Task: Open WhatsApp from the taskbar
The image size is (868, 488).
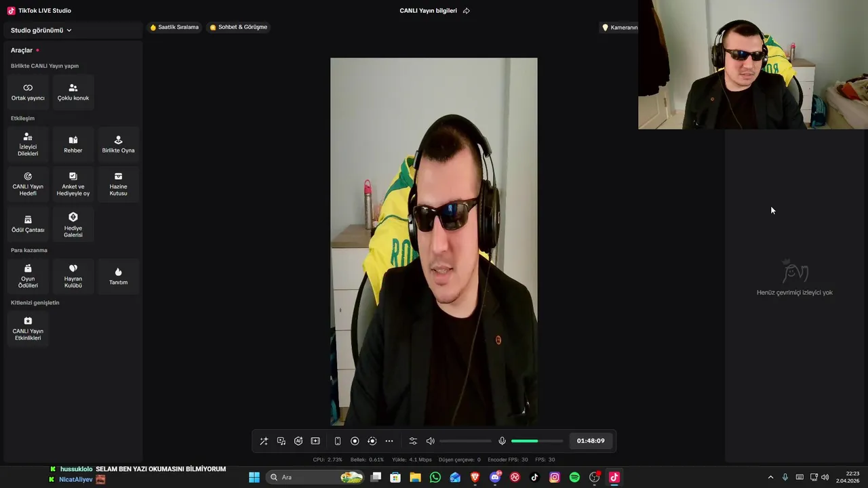Action: (435, 478)
